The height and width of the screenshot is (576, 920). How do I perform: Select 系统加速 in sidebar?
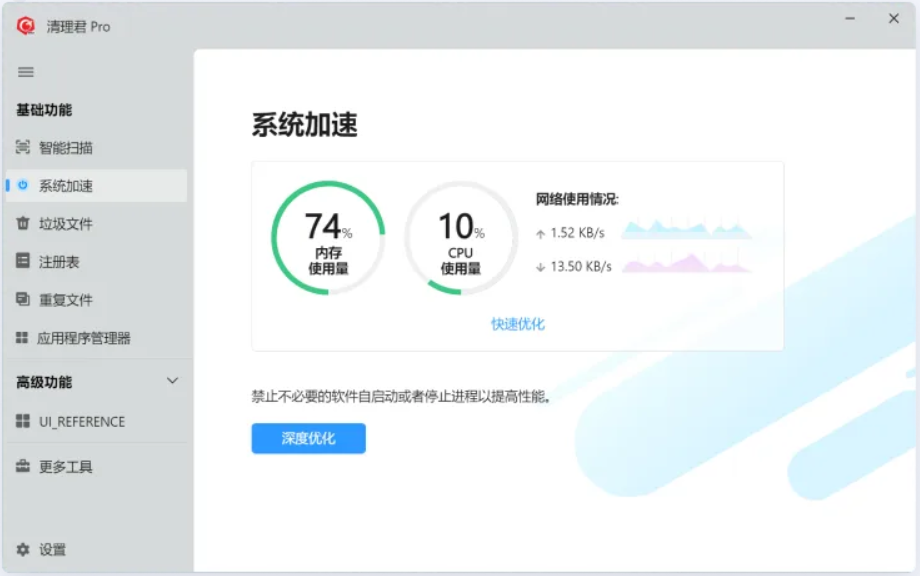[96, 185]
